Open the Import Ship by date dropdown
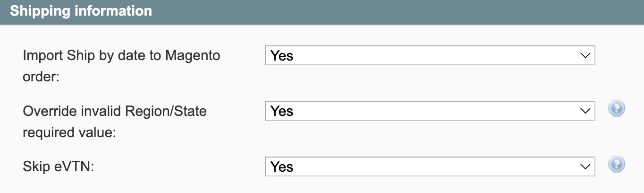Image resolution: width=644 pixels, height=193 pixels. pyautogui.click(x=430, y=55)
